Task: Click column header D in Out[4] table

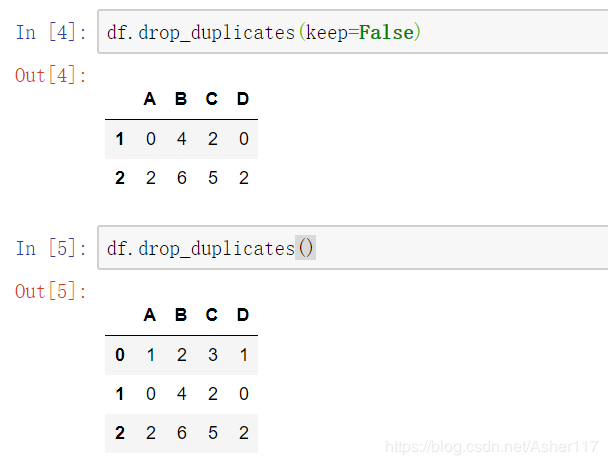Action: [243, 99]
